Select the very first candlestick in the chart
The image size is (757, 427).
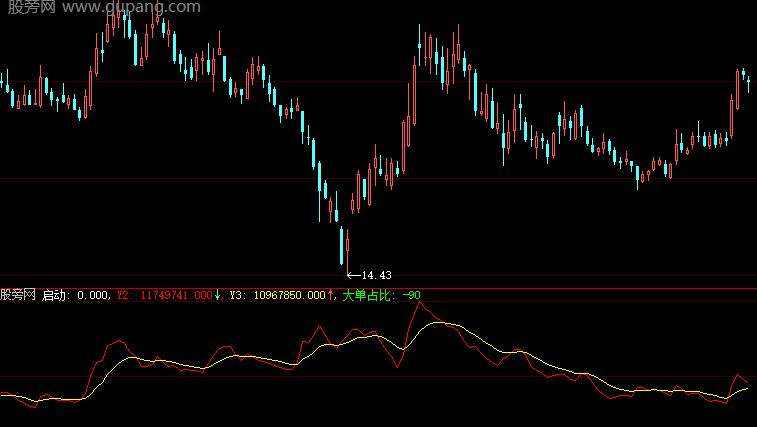[x=2, y=80]
